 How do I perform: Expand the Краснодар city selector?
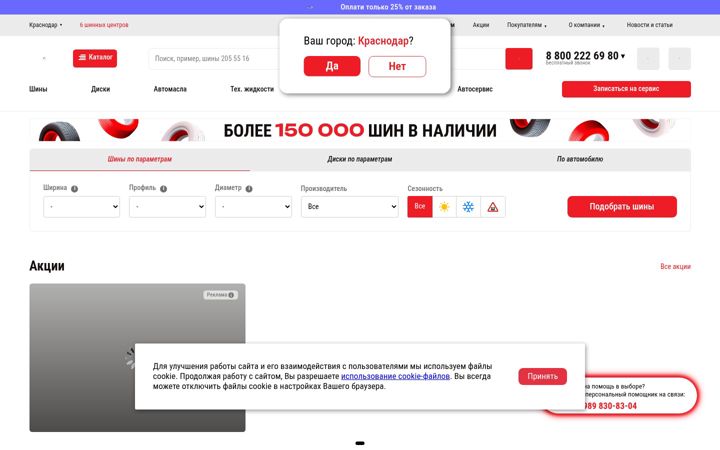[45, 25]
